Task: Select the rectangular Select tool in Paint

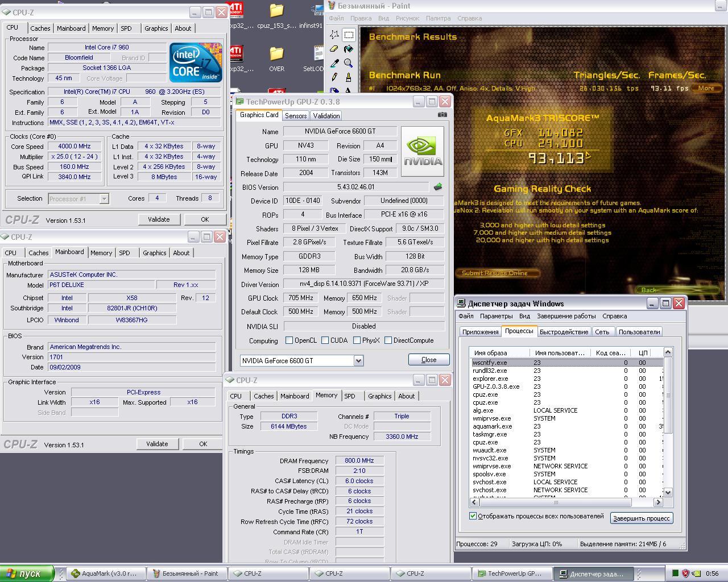Action: [349, 35]
